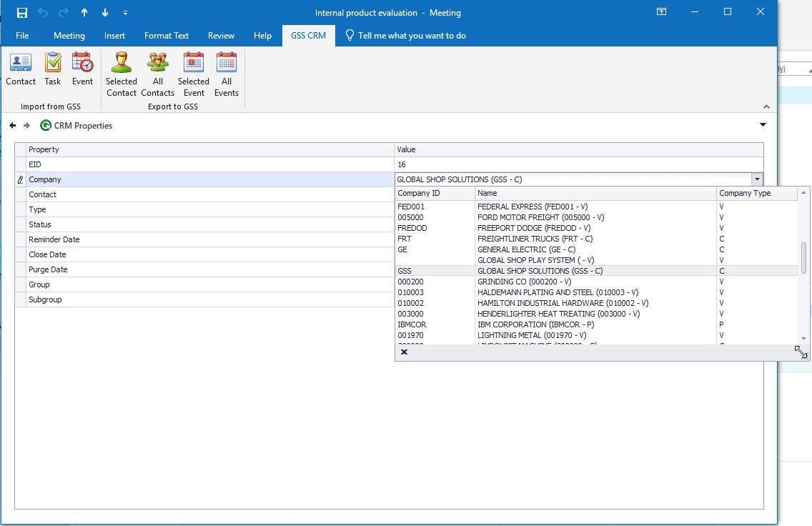The width and height of the screenshot is (812, 526).
Task: Choose GENERAL ELECTRIC from the list
Action: [596, 249]
